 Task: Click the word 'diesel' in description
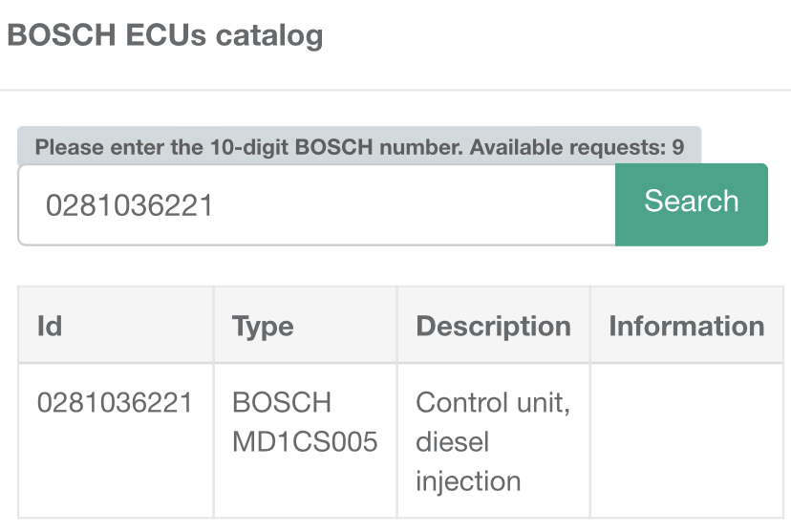click(x=452, y=442)
